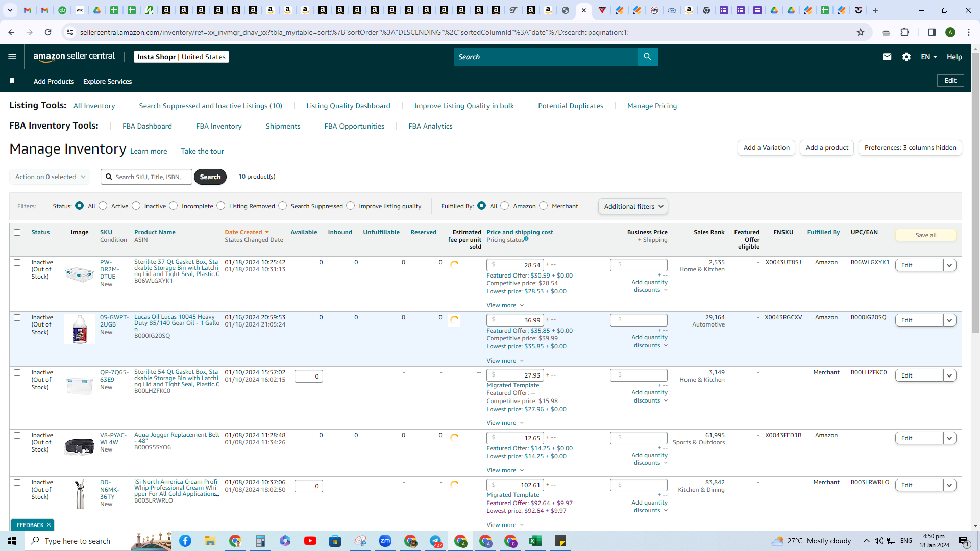980x551 pixels.
Task: Open the hamburger navigation menu
Action: [x=12, y=57]
